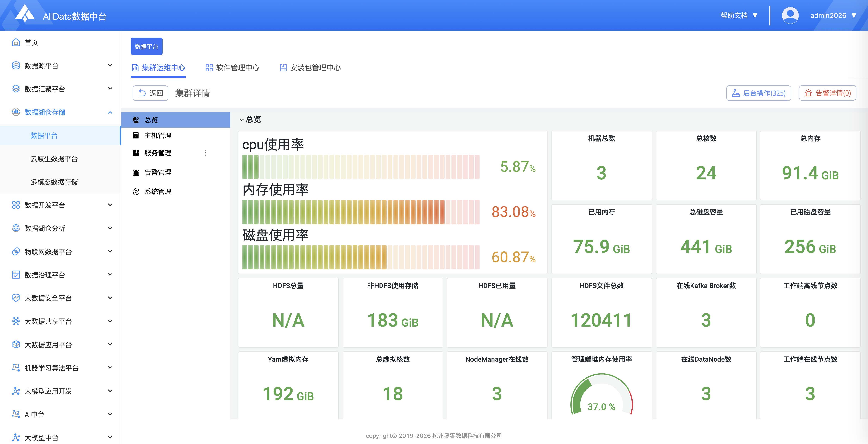Click the 主机管理 server icon

tap(136, 135)
